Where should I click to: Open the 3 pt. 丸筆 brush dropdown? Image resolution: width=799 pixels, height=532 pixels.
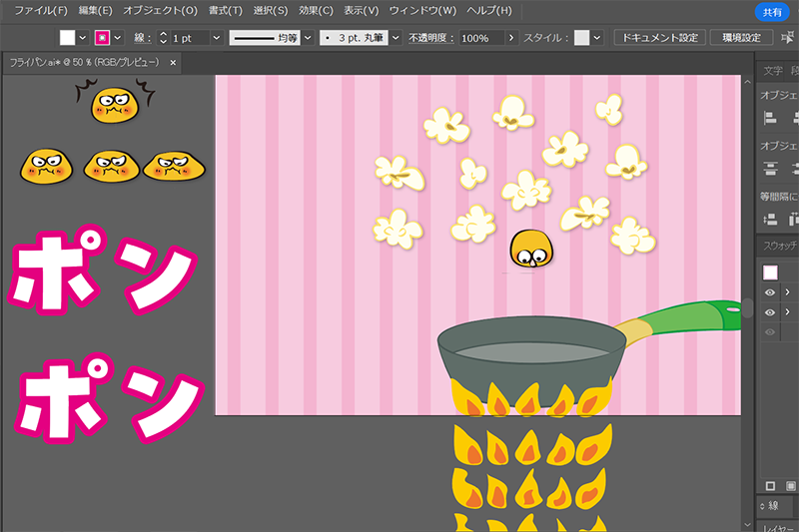[x=396, y=37]
